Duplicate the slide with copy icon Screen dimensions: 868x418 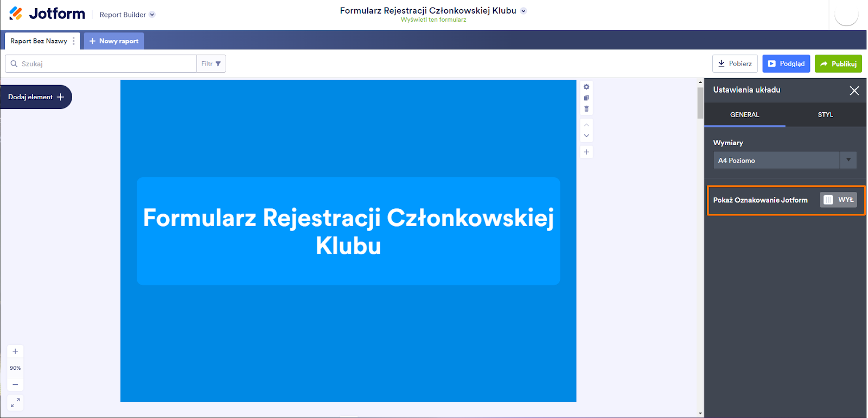[x=586, y=98]
